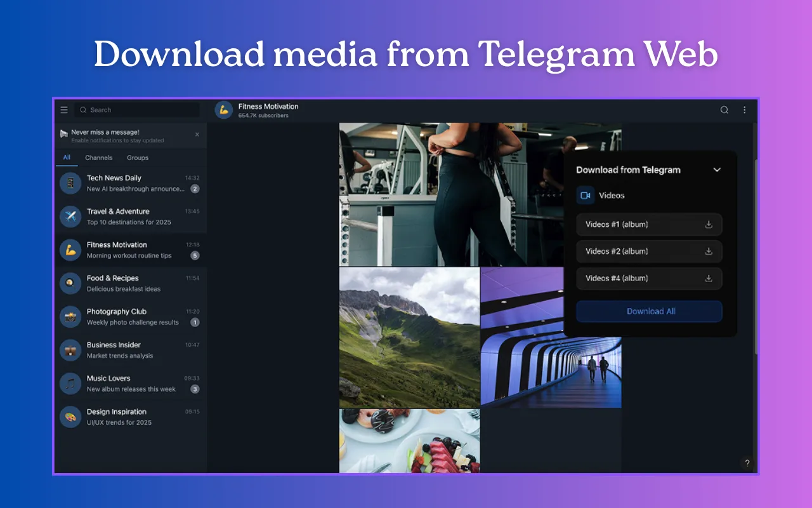
Task: Open the hamburger menu in the sidebar
Action: coord(64,110)
